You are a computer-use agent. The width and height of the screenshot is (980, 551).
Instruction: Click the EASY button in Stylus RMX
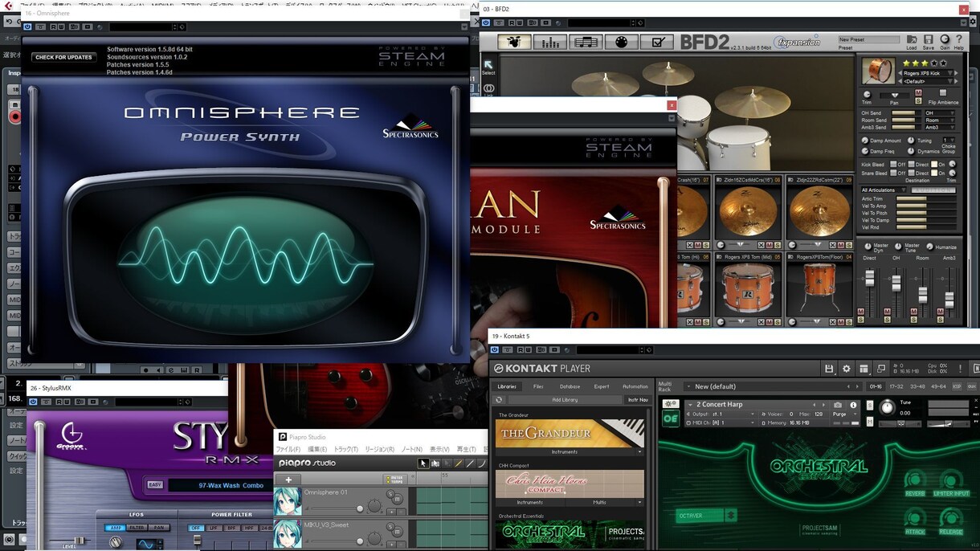pos(156,485)
